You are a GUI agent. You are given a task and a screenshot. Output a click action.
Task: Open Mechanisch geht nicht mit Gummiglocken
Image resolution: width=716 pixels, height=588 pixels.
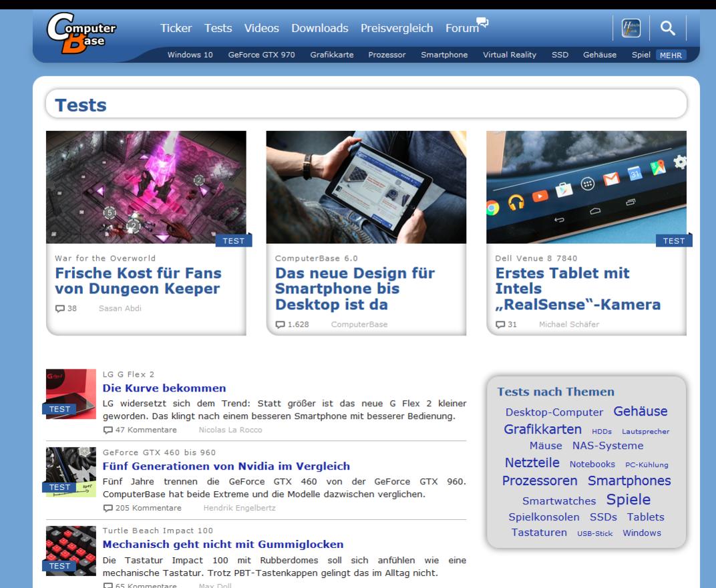pos(223,545)
